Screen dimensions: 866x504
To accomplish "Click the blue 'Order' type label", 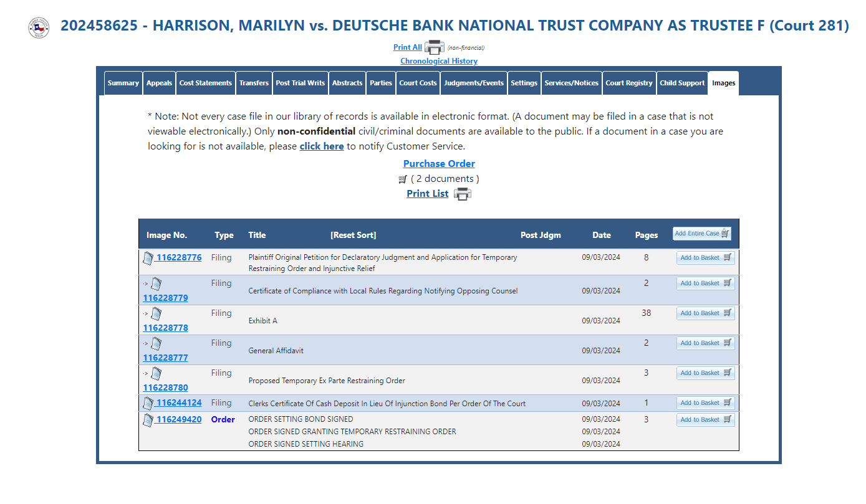I will (x=223, y=419).
